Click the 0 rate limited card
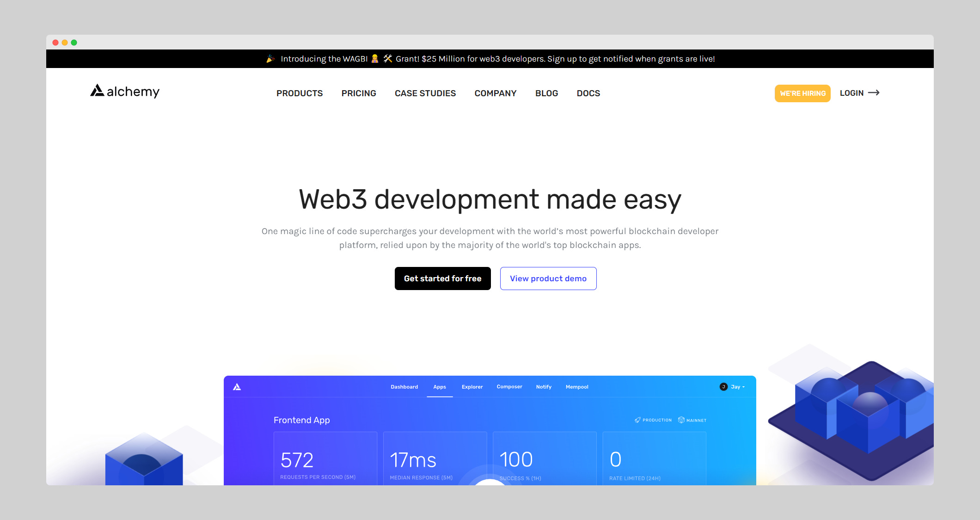 tap(654, 458)
